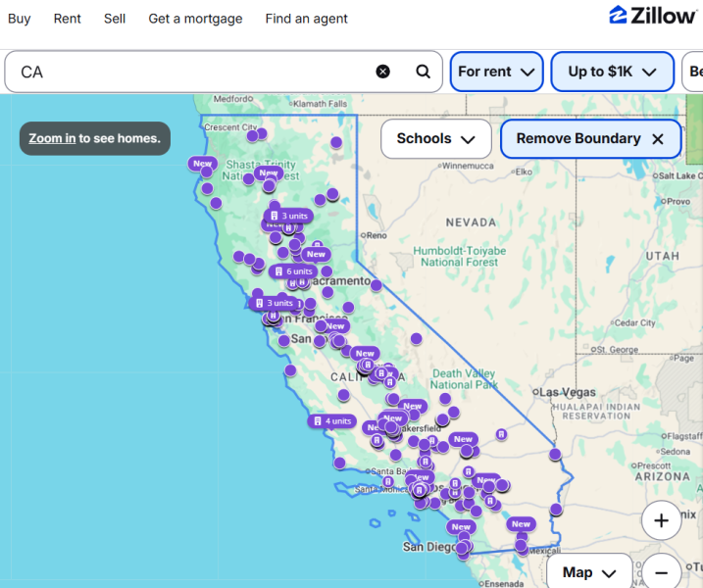This screenshot has width=703, height=588.
Task: Zoom in the map with plus button
Action: pos(661,520)
